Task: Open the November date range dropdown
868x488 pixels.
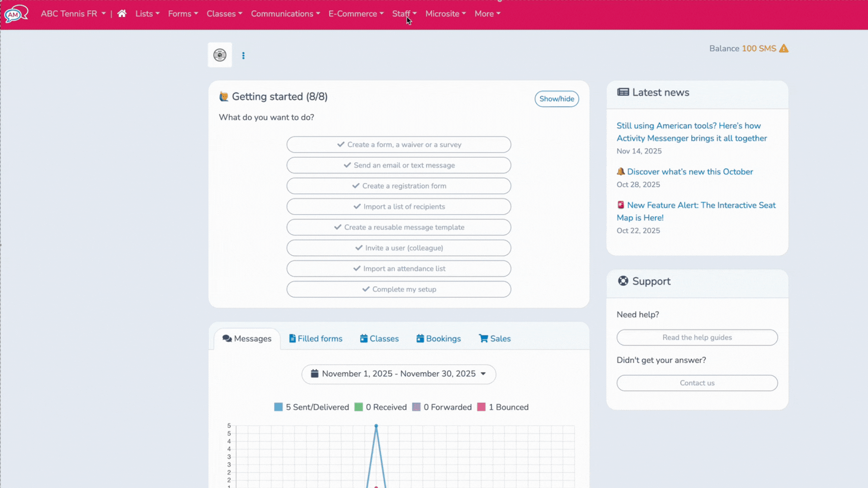Action: pyautogui.click(x=398, y=374)
